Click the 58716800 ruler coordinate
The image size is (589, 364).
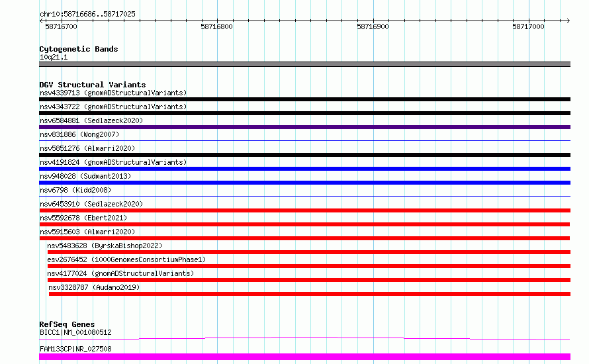217,26
